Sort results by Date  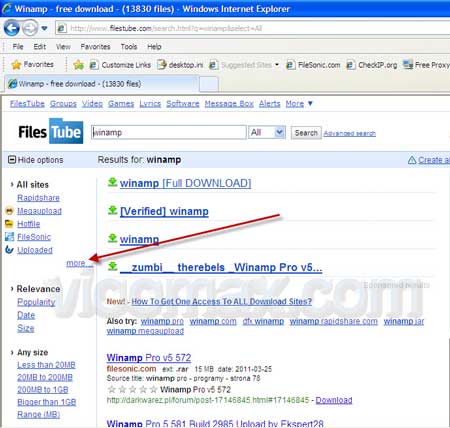26,315
